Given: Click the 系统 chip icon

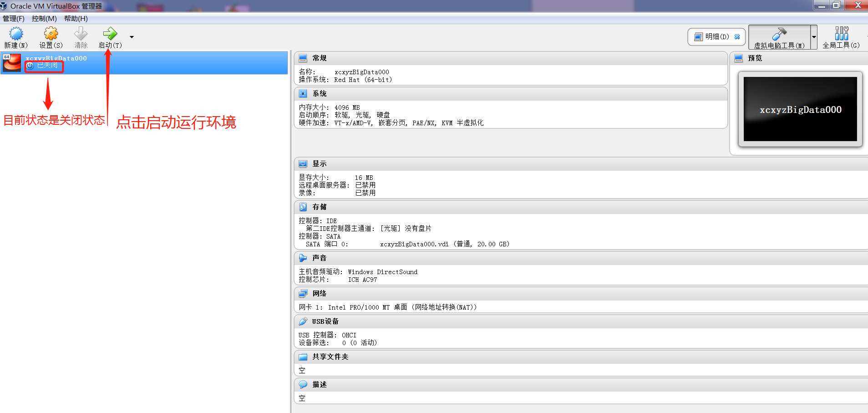Looking at the screenshot, I should (303, 94).
